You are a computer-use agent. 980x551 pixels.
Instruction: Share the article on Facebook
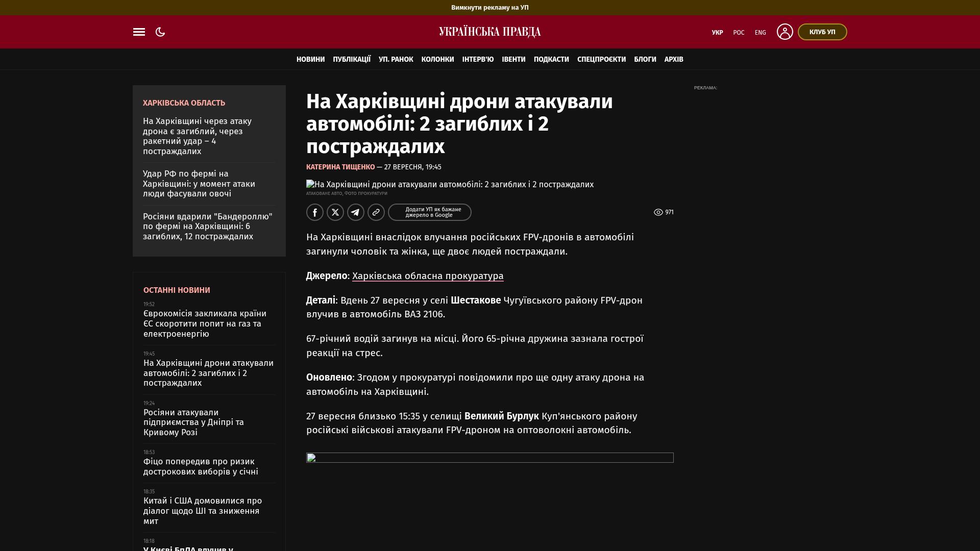[315, 212]
